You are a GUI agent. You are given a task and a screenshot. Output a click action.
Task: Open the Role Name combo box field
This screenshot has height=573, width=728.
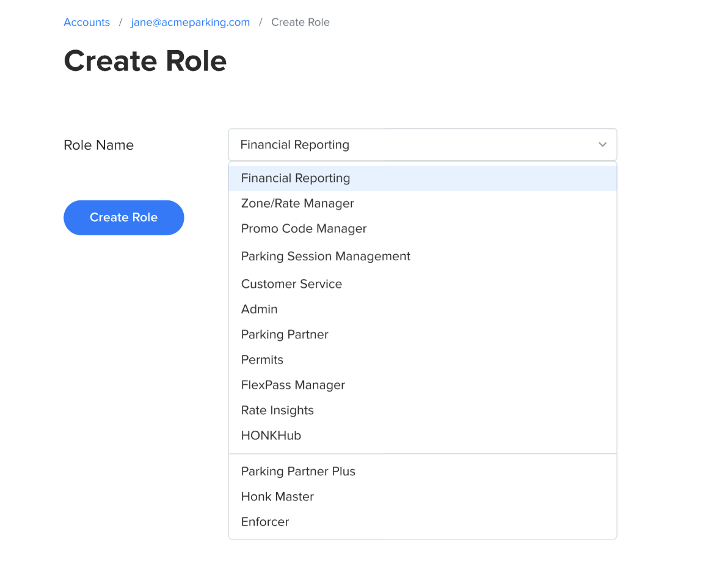click(x=415, y=145)
